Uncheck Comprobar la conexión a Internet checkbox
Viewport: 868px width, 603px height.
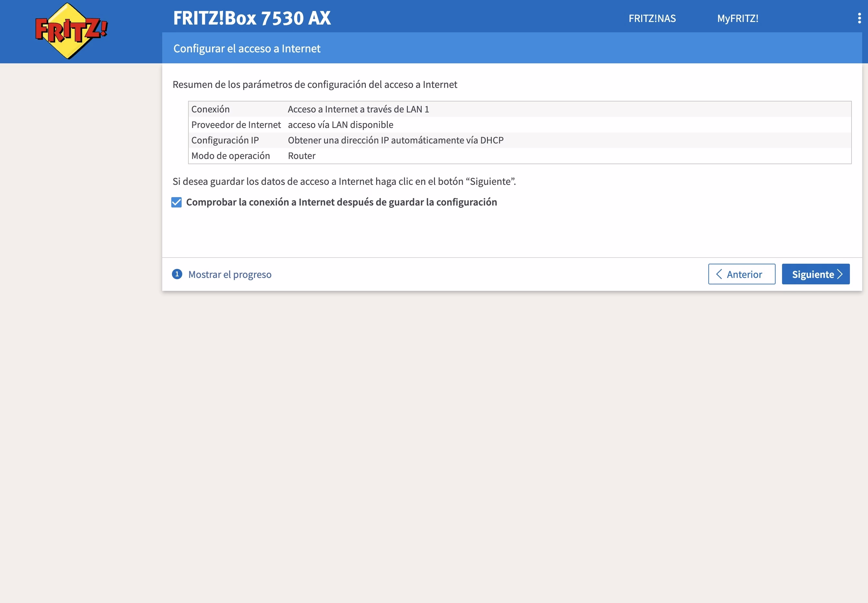(176, 202)
